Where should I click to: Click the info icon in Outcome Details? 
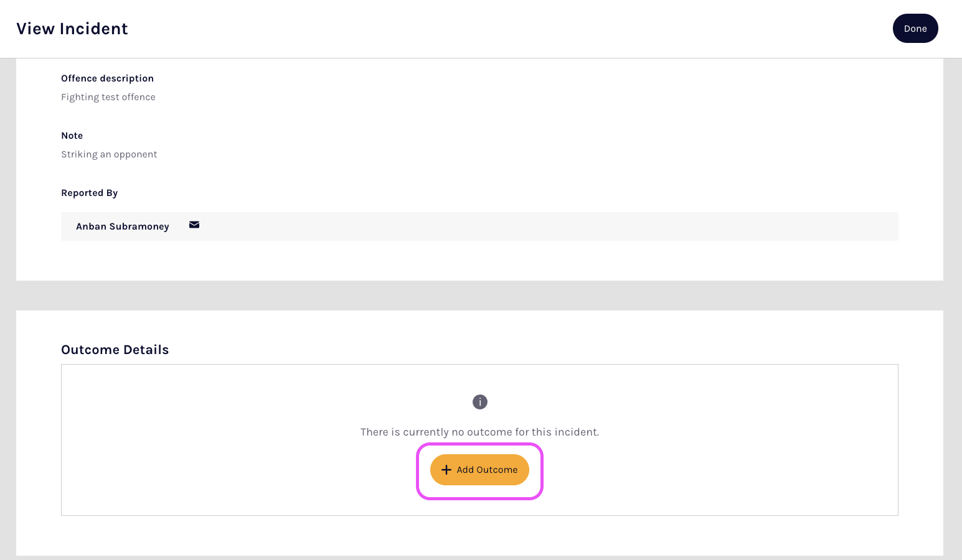pos(479,402)
